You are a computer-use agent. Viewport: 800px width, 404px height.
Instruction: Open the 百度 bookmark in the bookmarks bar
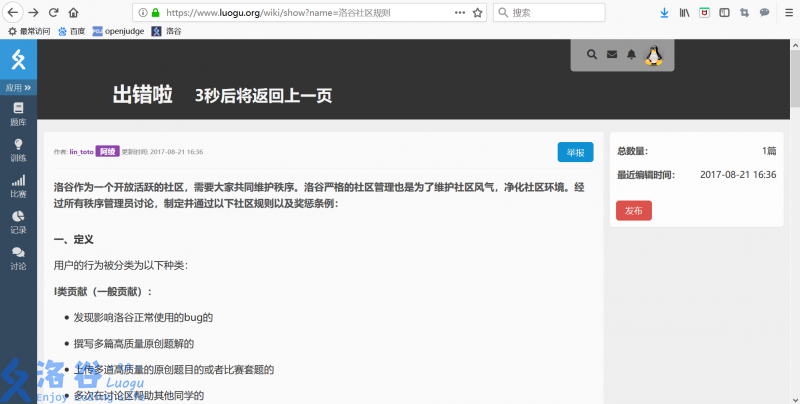pos(70,31)
